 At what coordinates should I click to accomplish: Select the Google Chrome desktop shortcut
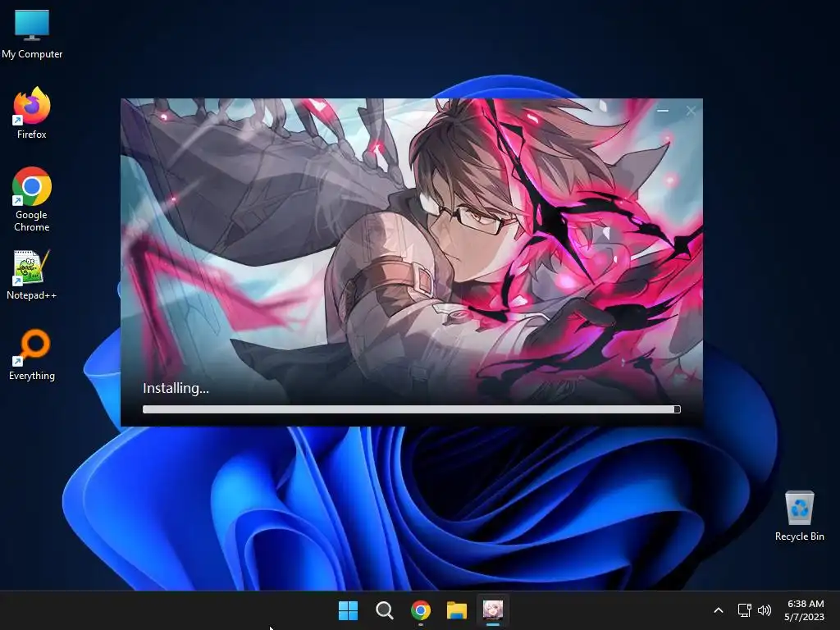(x=32, y=199)
